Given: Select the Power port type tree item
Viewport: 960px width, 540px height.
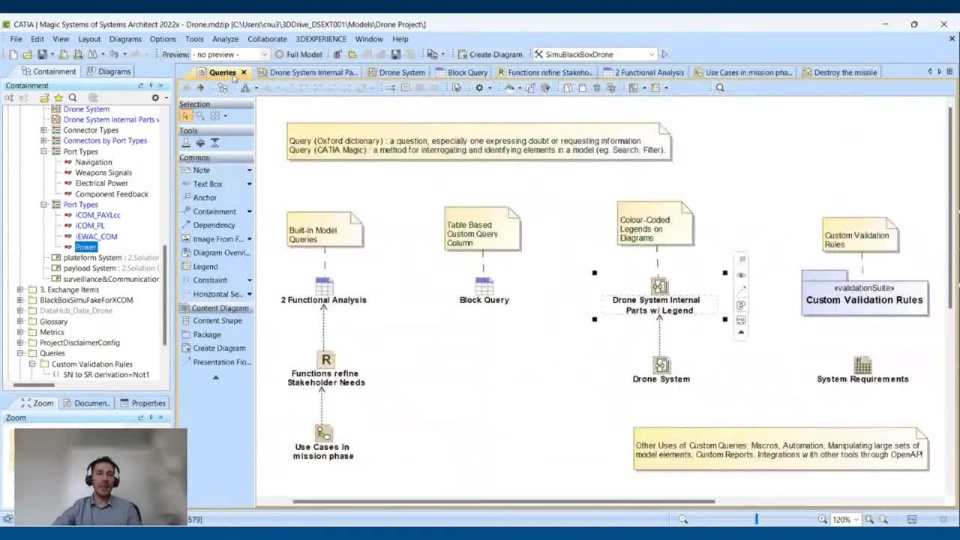Looking at the screenshot, I should tap(86, 247).
